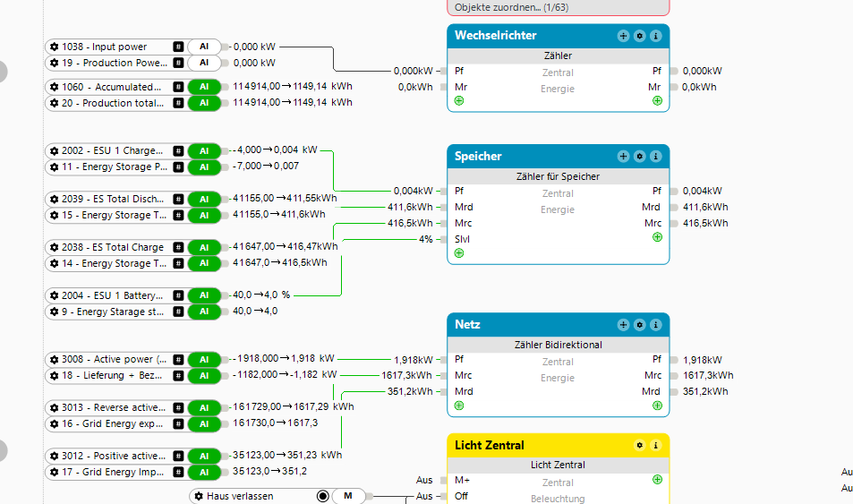Click green AI badge on 1060 - Accumulated
The image size is (853, 504).
click(x=204, y=87)
